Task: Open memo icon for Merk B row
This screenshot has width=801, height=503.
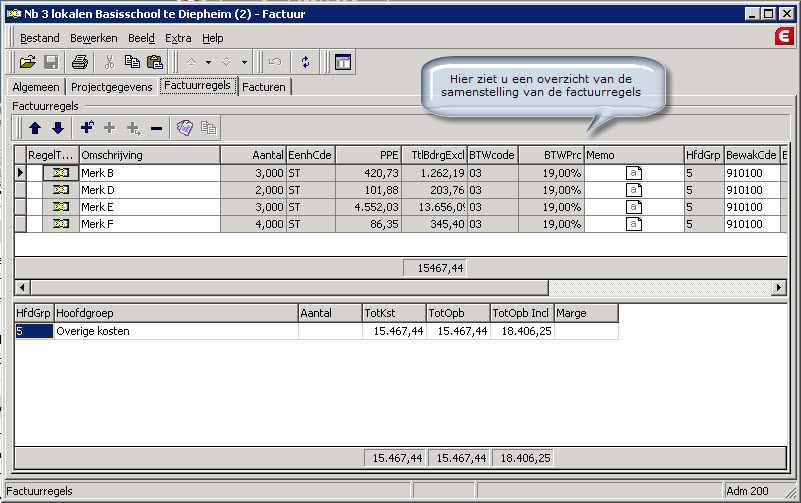Action: coord(633,173)
